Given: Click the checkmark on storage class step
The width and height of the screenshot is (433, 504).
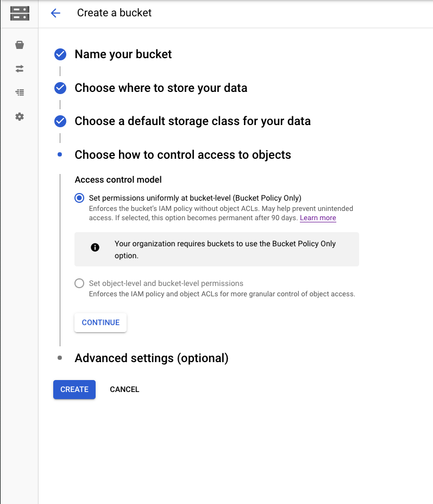Looking at the screenshot, I should tap(60, 121).
